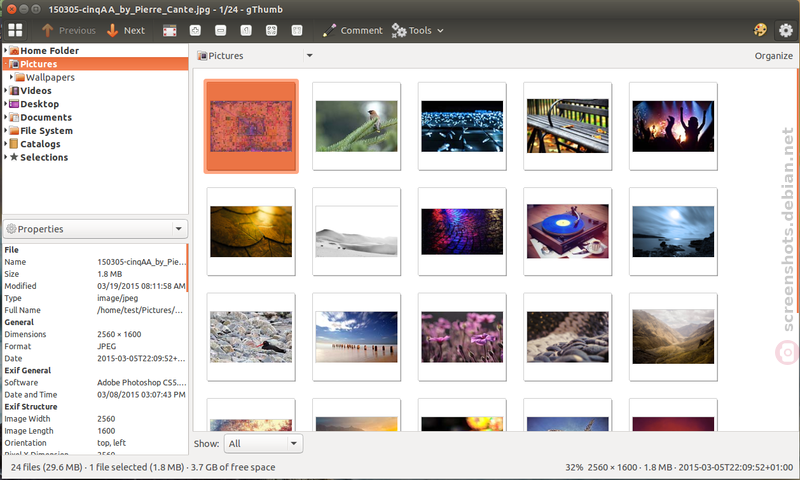The width and height of the screenshot is (800, 480).
Task: Click the Organize button
Action: pos(773,56)
